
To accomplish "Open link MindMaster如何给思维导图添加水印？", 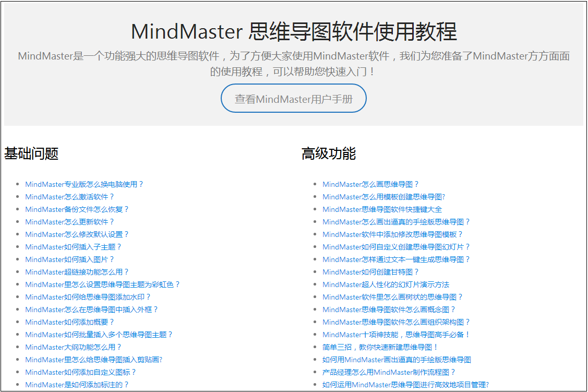I will [x=88, y=297].
